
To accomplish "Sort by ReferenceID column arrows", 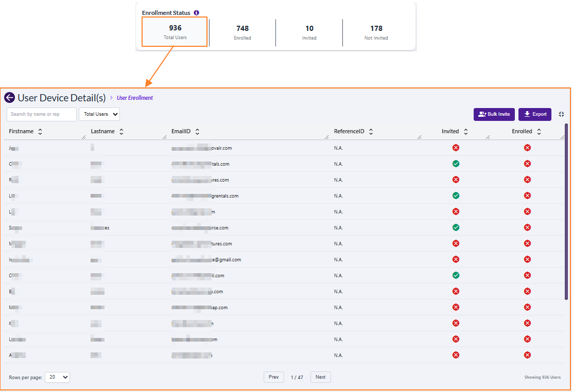I will point(371,132).
